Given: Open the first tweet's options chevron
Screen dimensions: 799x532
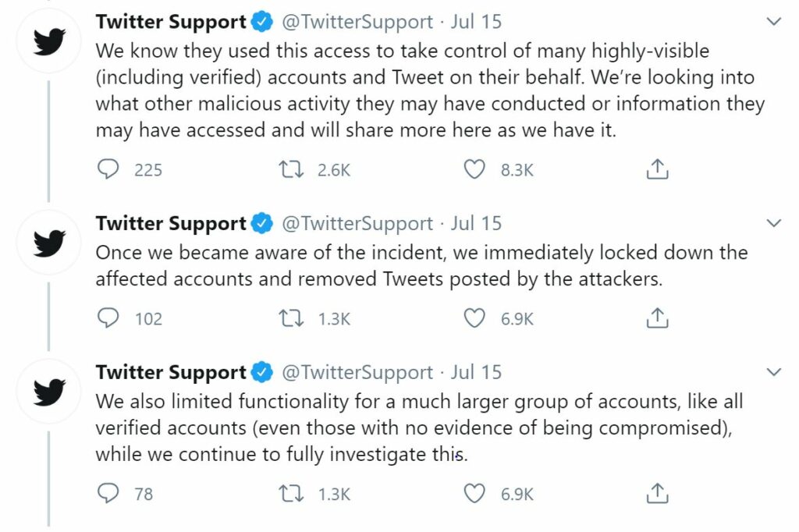Looking at the screenshot, I should [775, 20].
